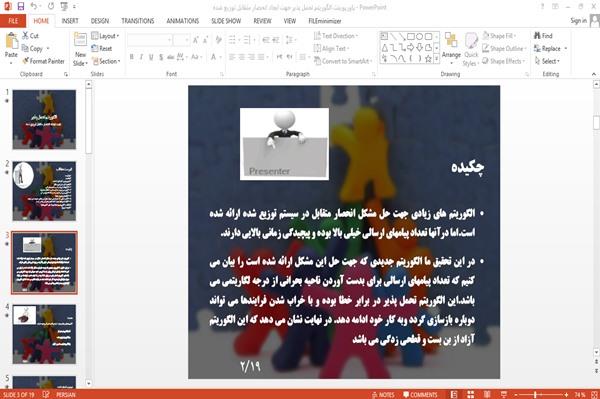Image resolution: width=600 pixels, height=399 pixels.
Task: Open the Select dropdown in Editing
Action: pyautogui.click(x=547, y=61)
